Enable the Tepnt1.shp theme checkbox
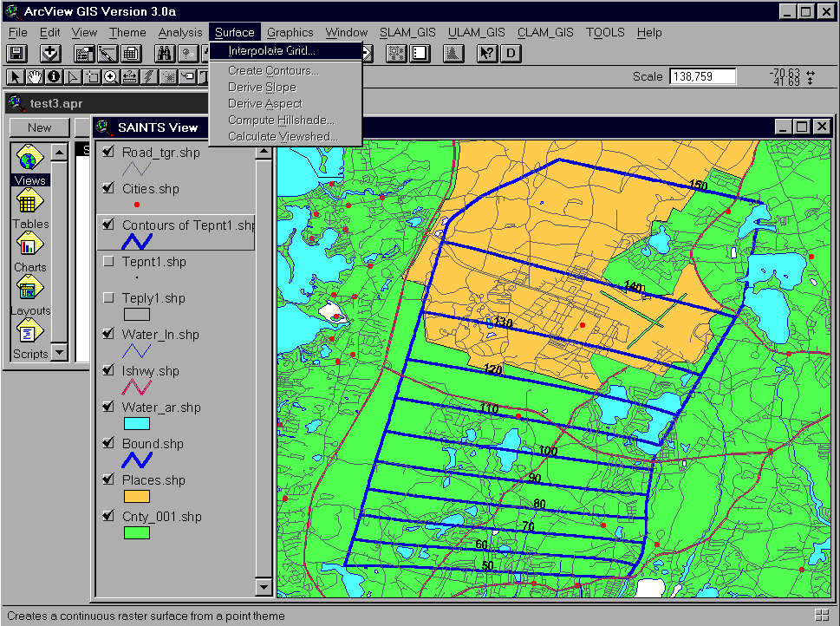Image resolution: width=840 pixels, height=626 pixels. (x=108, y=261)
